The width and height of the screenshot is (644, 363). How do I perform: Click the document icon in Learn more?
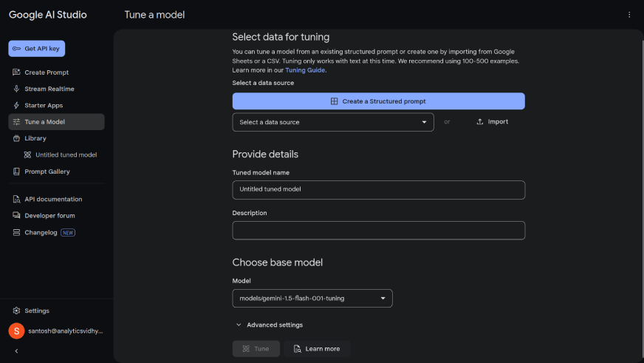298,349
